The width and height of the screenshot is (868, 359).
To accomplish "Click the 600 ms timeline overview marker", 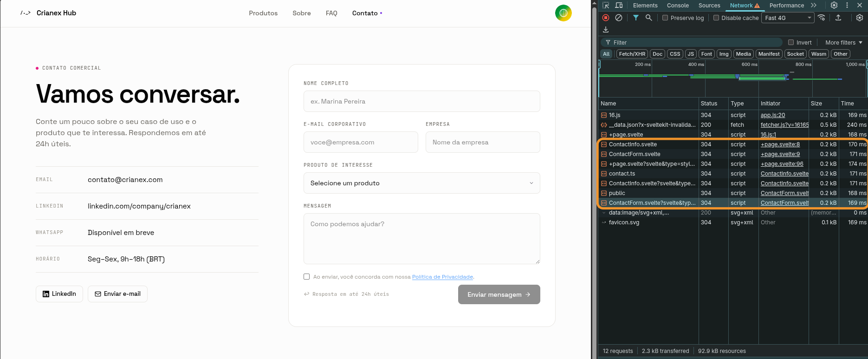I will tap(749, 65).
